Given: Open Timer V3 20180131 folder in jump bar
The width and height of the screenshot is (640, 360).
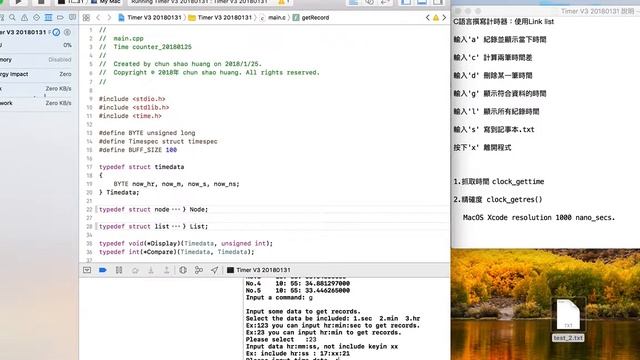Looking at the screenshot, I should click(220, 18).
